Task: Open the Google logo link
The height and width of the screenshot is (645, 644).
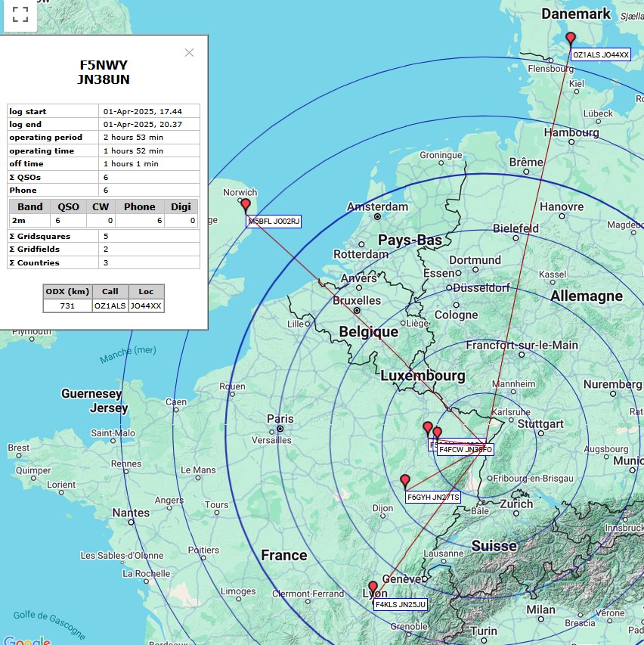Action: [x=26, y=640]
